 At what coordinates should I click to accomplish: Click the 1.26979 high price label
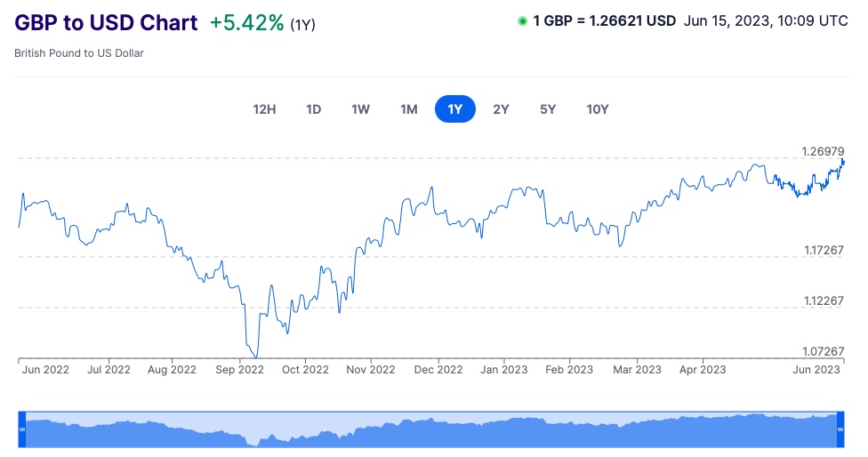[822, 151]
